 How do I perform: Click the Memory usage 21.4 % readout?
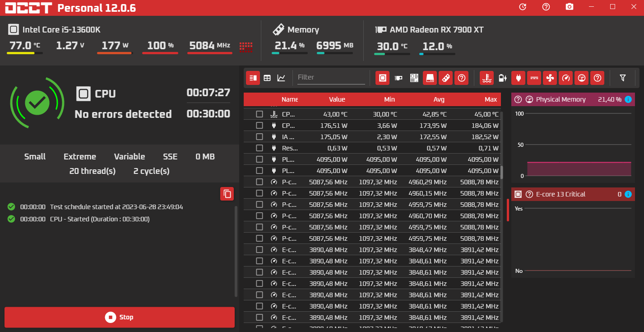(290, 46)
